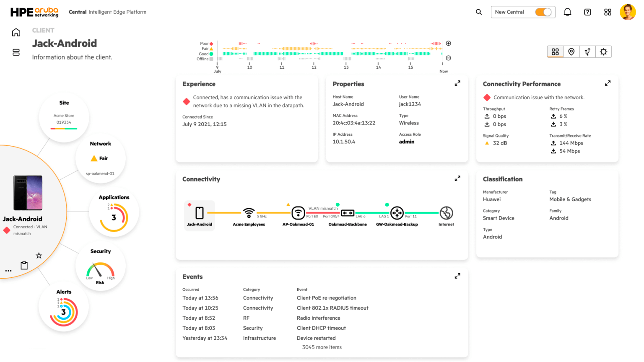Expand the Connectivity Performance panel
This screenshot has height=362, width=644.
[608, 83]
